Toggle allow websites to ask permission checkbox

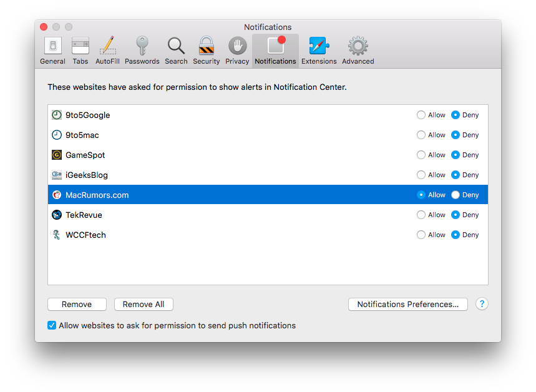pos(52,325)
